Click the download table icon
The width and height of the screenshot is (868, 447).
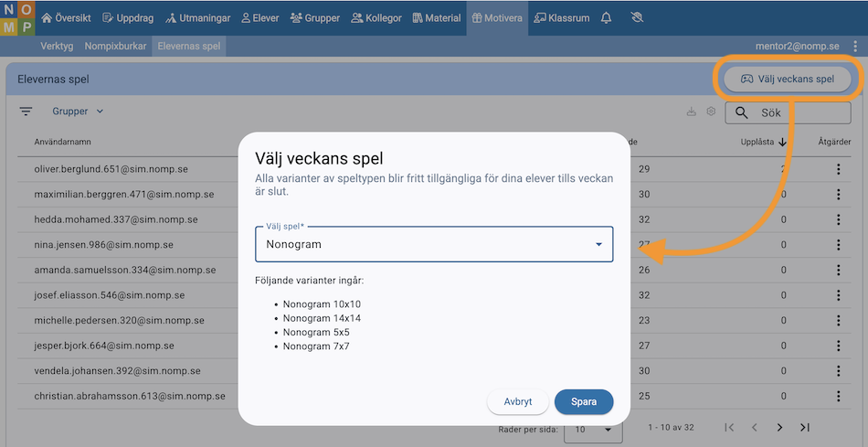pyautogui.click(x=691, y=112)
